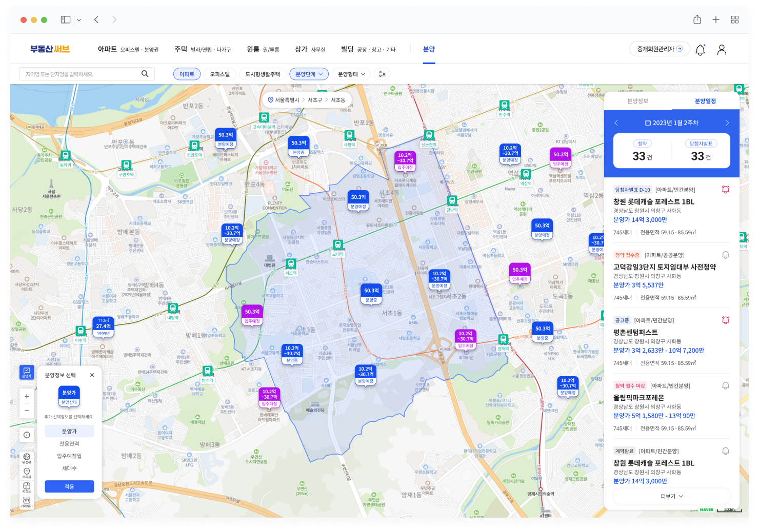Screen dimensions: 759x532
Task: Expand the list with 더보기
Action: (672, 496)
